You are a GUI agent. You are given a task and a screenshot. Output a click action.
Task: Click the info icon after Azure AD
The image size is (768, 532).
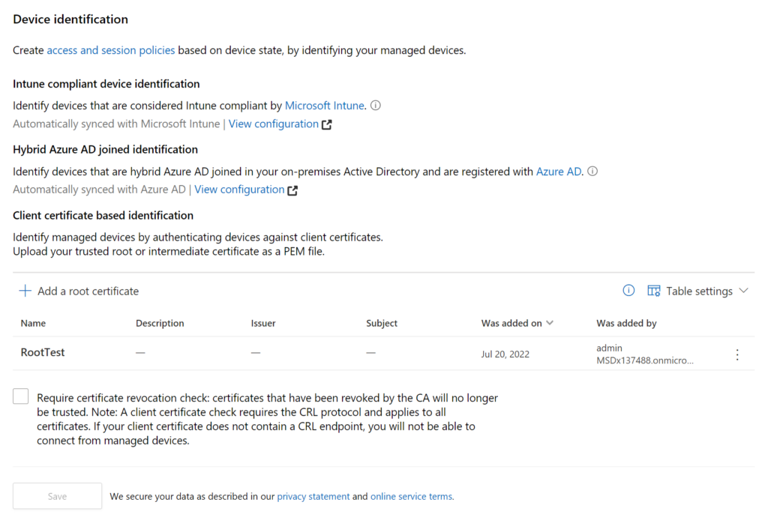(592, 172)
